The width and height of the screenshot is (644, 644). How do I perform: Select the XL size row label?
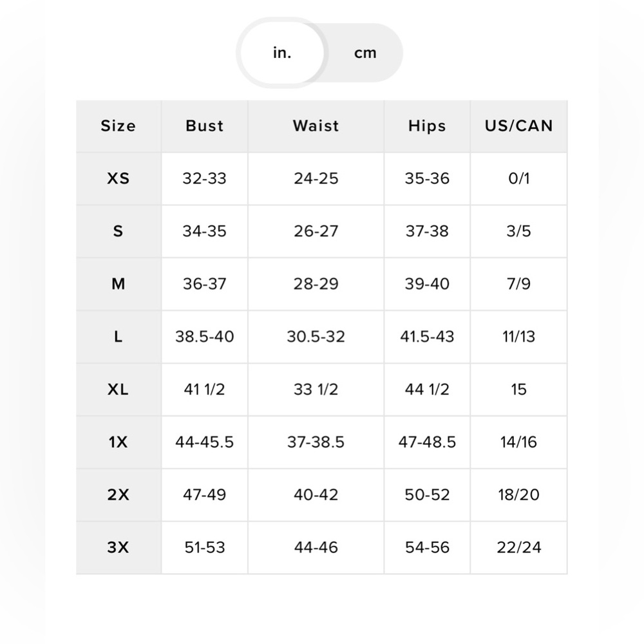pyautogui.click(x=118, y=390)
